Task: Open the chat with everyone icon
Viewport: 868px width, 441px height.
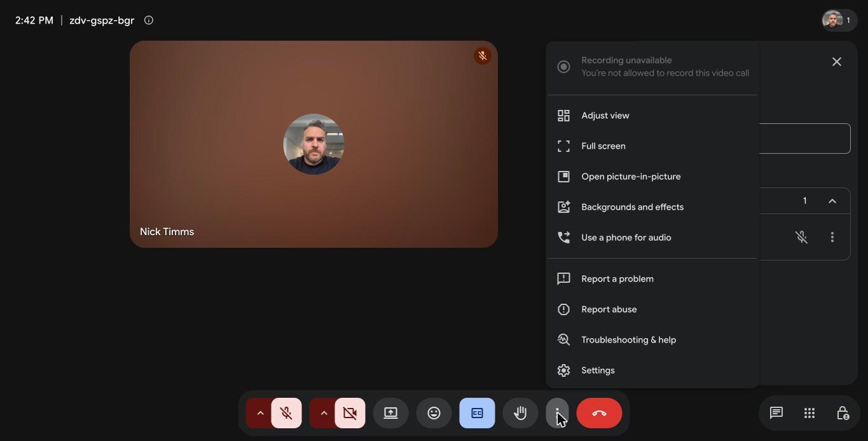Action: click(776, 413)
